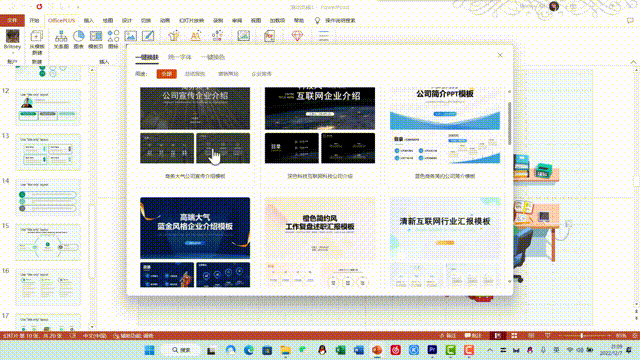Filter templates by 总结报告 category
Image resolution: width=640 pixels, height=360 pixels.
[195, 74]
